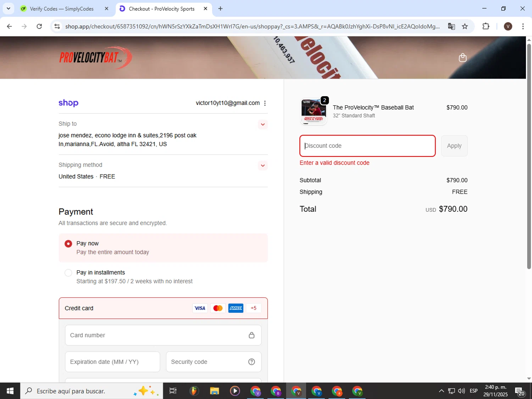532x399 pixels.
Task: View site information icon in address bar
Action: [x=57, y=26]
